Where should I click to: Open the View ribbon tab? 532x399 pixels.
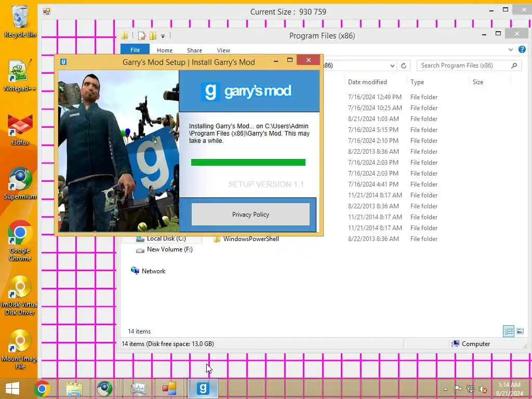(223, 50)
